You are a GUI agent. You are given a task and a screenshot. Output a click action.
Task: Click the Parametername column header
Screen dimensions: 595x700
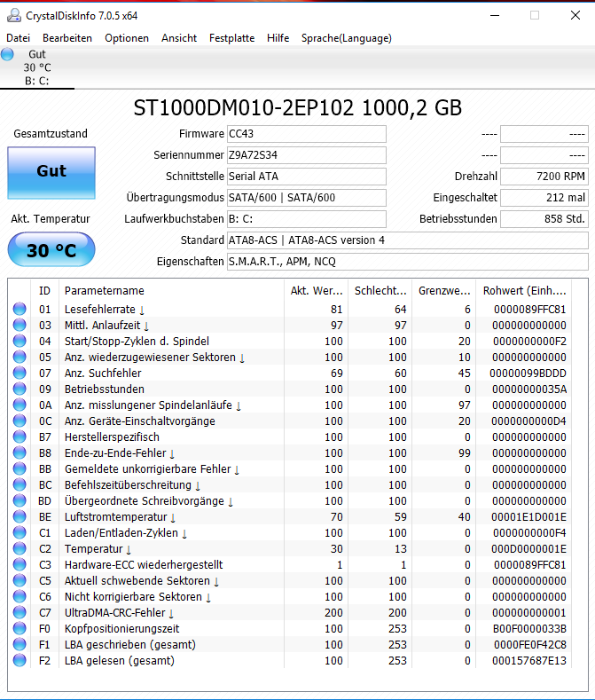[x=171, y=291]
